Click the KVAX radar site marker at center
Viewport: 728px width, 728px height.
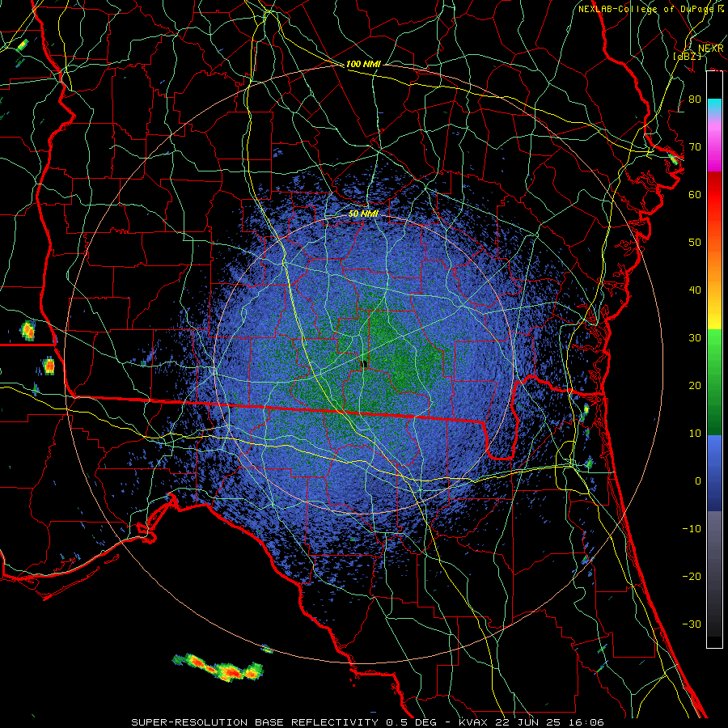coord(364,365)
